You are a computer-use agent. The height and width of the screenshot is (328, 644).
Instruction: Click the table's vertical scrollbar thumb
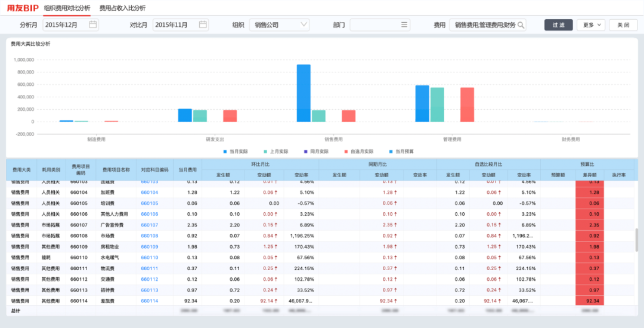point(636,240)
